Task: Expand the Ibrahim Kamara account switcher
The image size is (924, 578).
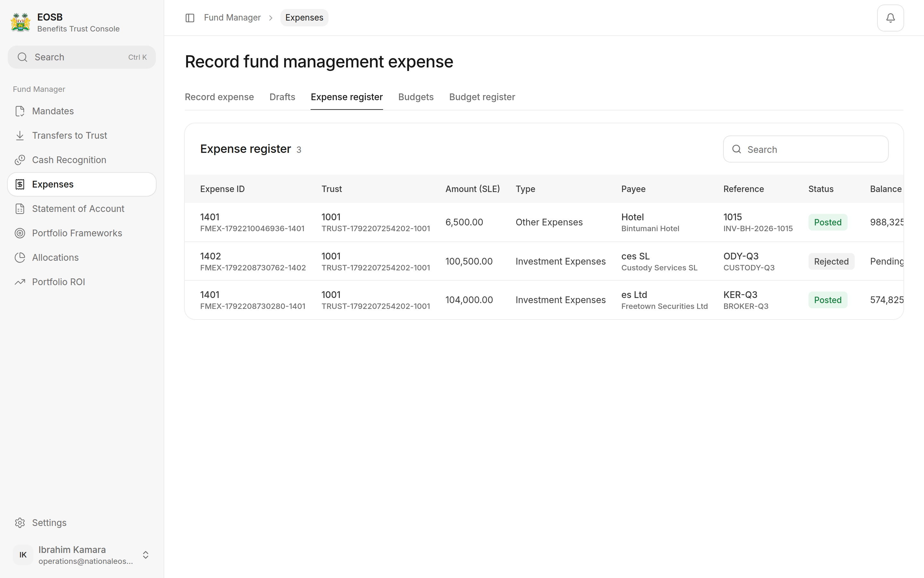Action: (145, 555)
